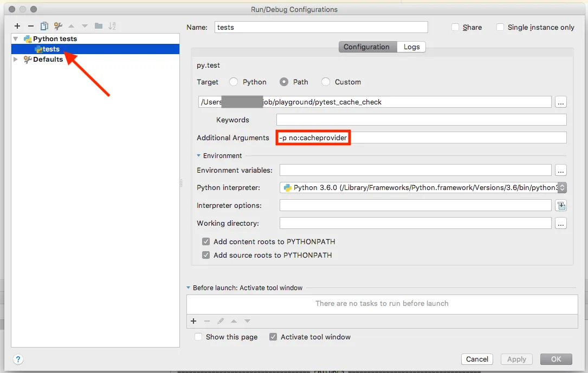This screenshot has height=373, width=588.
Task: Focus the Keywords input field
Action: click(422, 120)
